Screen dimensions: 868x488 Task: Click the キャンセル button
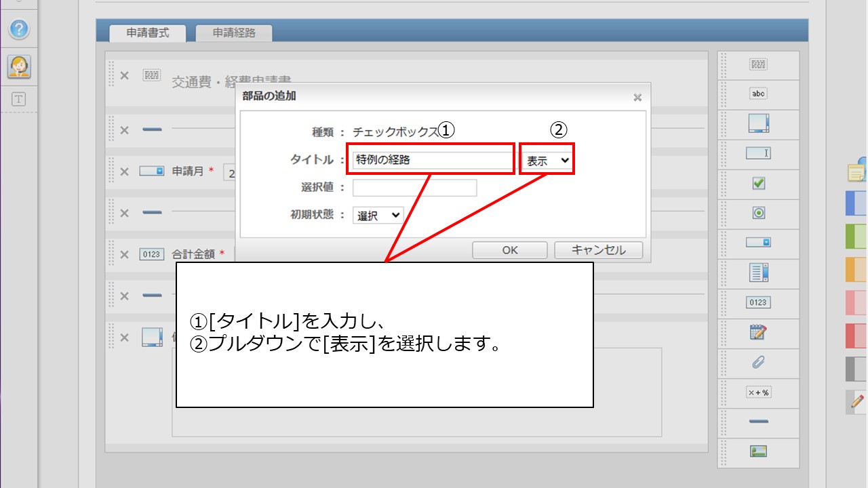(x=598, y=250)
